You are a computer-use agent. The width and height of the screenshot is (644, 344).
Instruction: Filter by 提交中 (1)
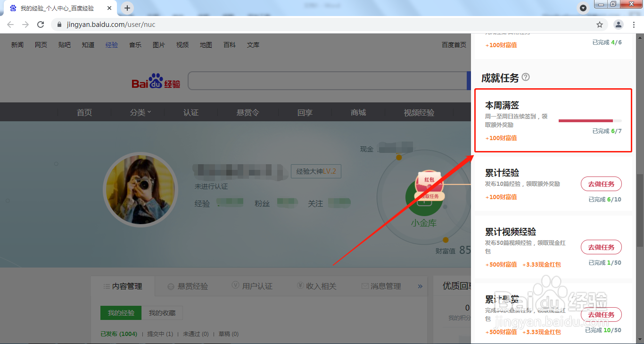coord(160,334)
